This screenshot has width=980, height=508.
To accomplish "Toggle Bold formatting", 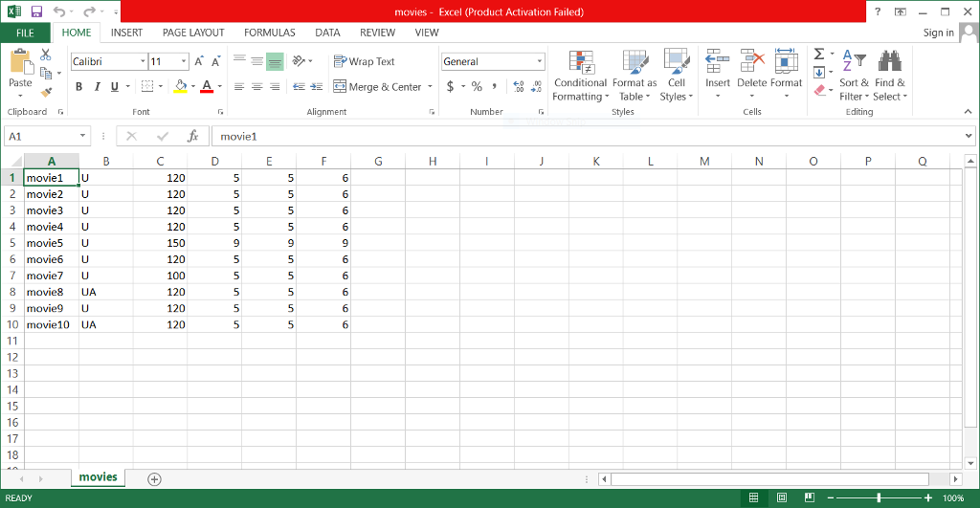I will pos(78,87).
